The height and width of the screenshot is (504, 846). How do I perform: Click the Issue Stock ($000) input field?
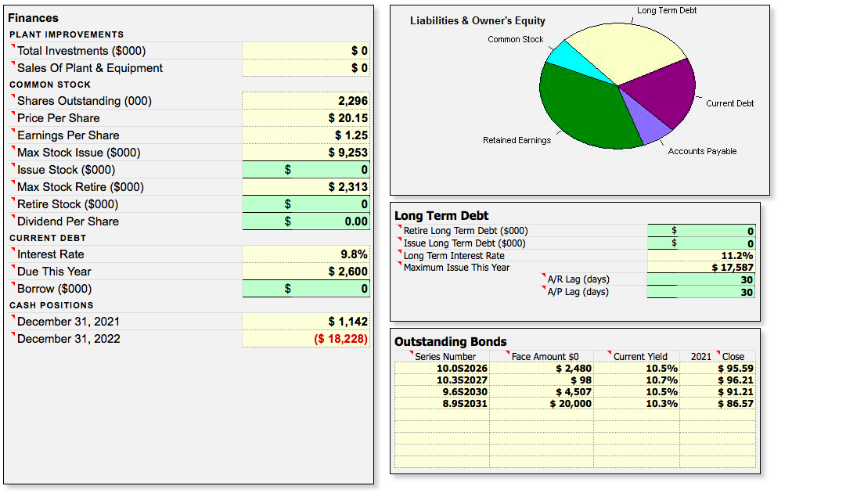(x=306, y=170)
